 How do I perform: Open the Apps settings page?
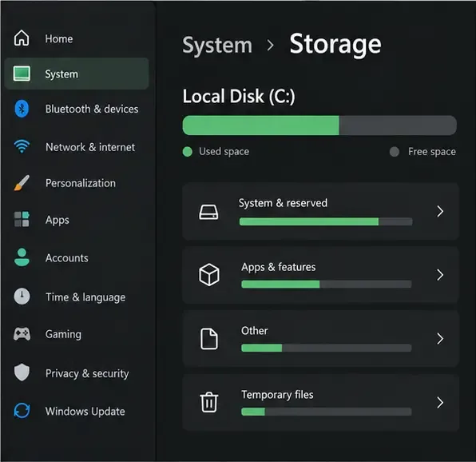(77, 220)
